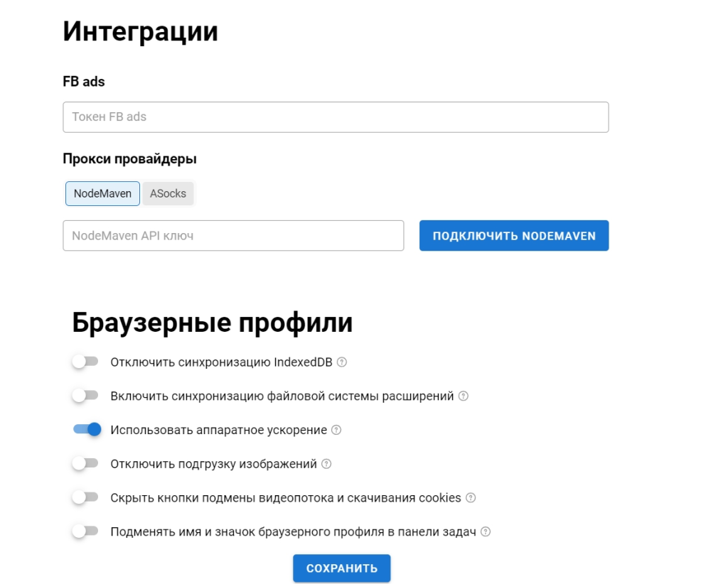Screen dimensions: 728x584
Task: Click the Браузерные профили heading
Action: [x=212, y=323]
